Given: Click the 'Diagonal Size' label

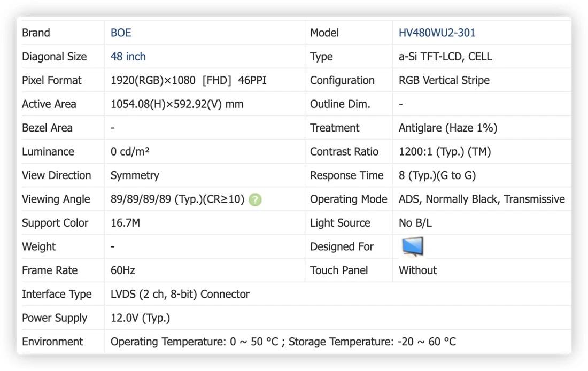Looking at the screenshot, I should coord(55,57).
